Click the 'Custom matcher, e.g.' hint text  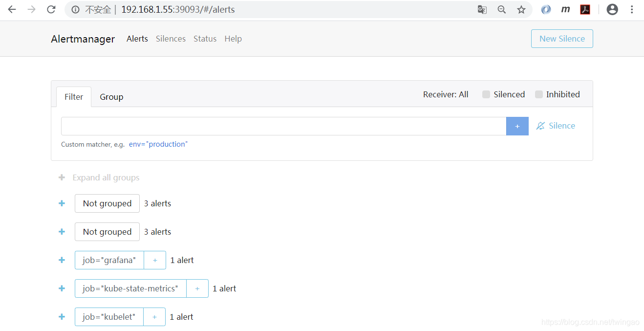click(x=93, y=144)
